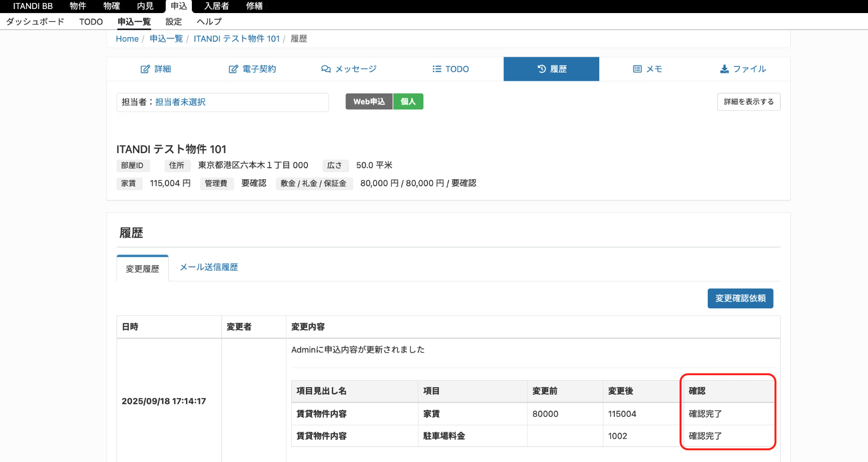Click the 変更確認依頼 button

[740, 298]
